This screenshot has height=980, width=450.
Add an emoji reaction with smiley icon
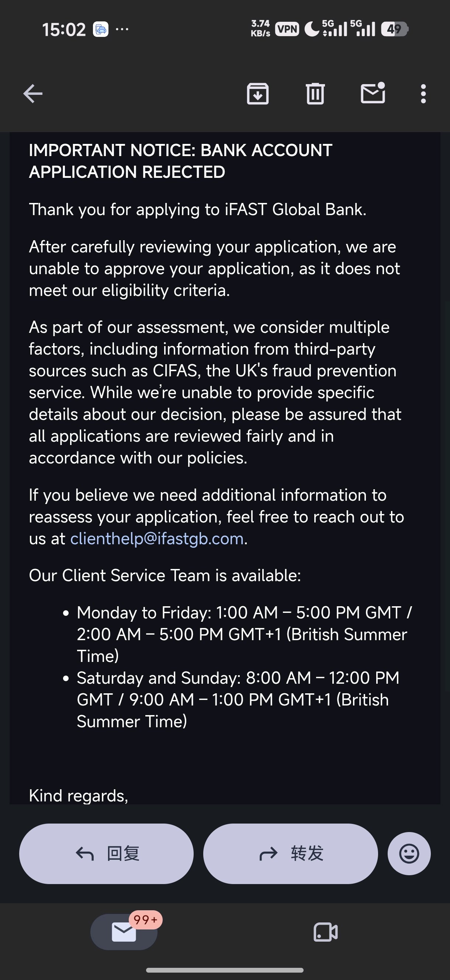point(409,853)
